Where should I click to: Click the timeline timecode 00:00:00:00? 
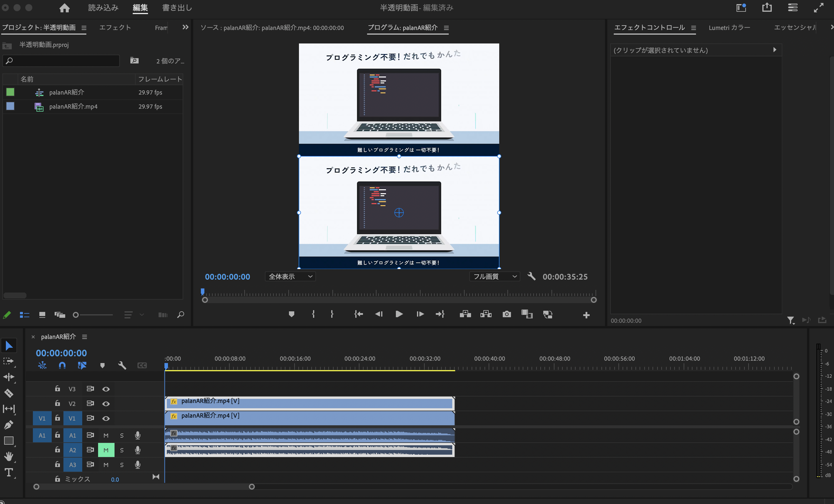click(61, 353)
